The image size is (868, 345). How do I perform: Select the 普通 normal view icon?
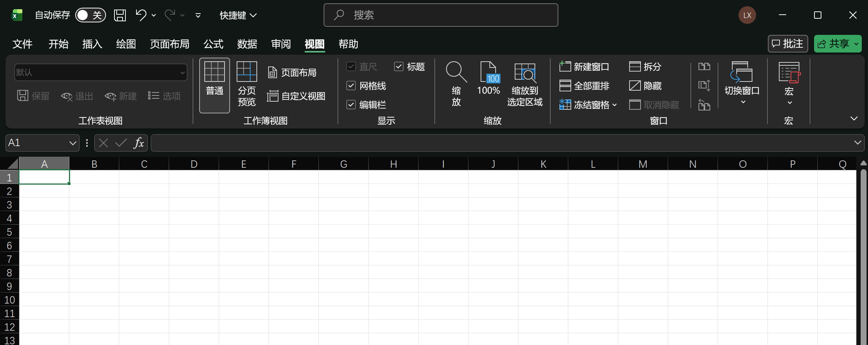[215, 85]
